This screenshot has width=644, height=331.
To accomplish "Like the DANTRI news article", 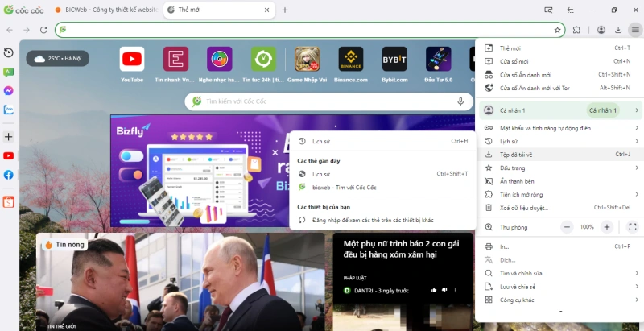I will click(x=434, y=291).
